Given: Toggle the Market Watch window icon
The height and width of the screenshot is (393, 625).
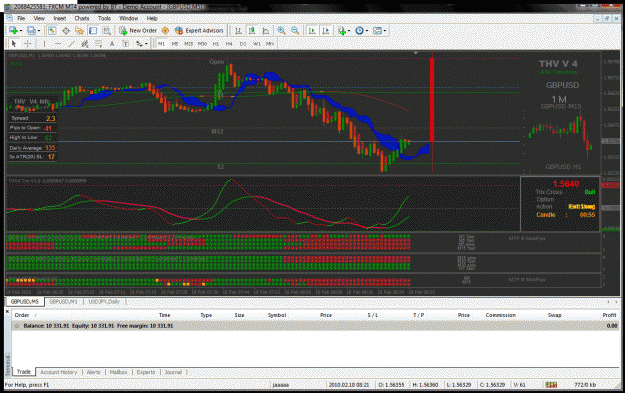Looking at the screenshot, I should tap(52, 31).
